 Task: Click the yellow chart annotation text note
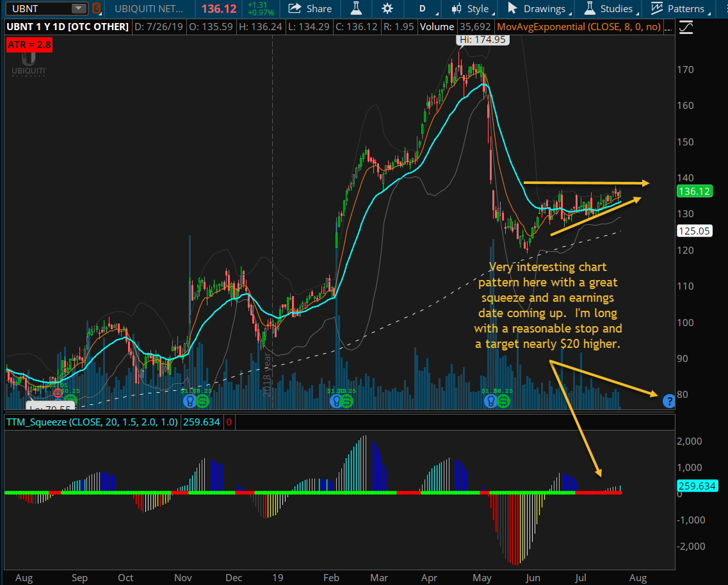[548, 305]
